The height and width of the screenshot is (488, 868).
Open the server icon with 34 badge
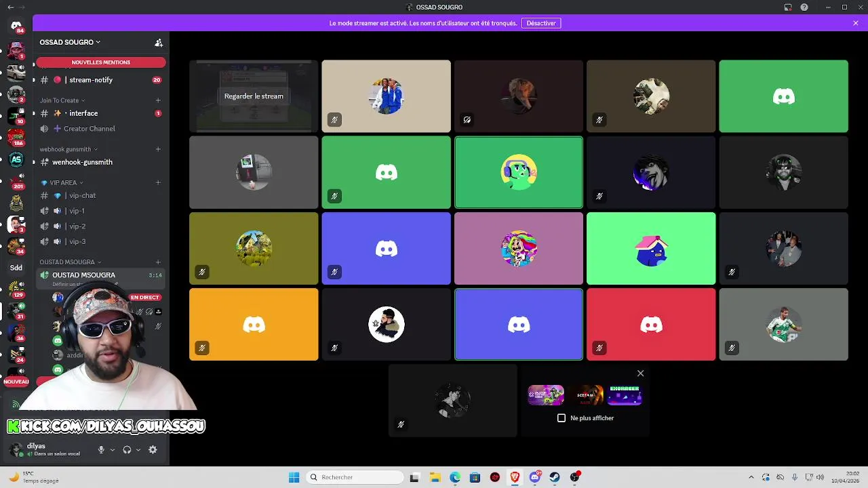(16, 246)
